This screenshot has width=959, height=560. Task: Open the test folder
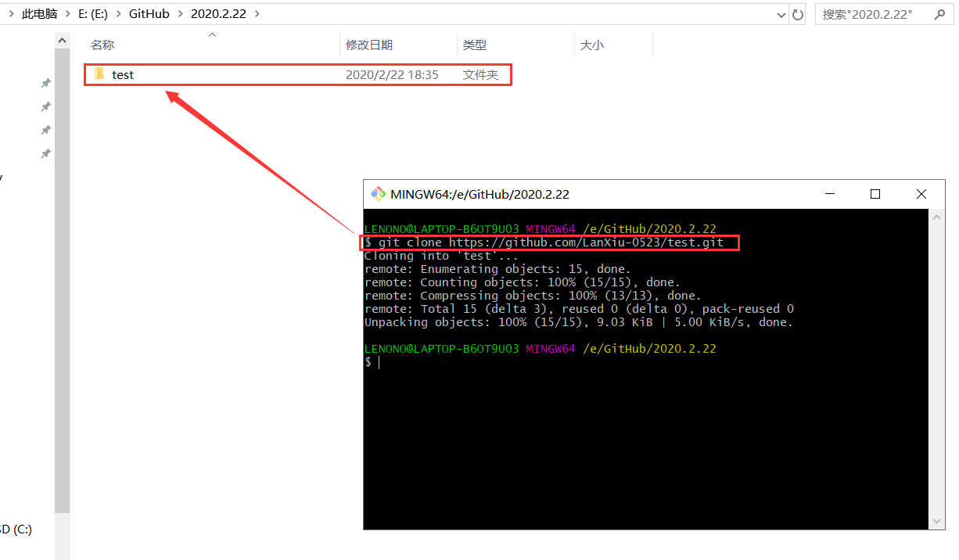click(124, 74)
